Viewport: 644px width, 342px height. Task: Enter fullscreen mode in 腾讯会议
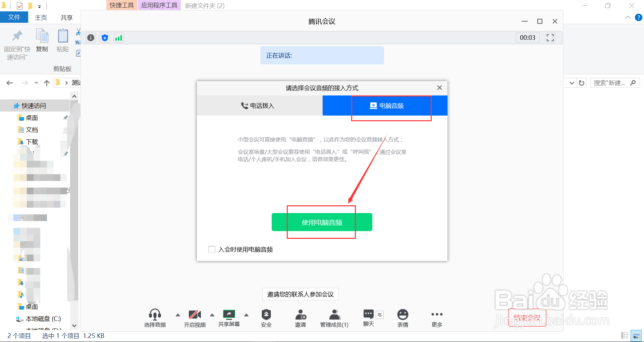pyautogui.click(x=550, y=38)
